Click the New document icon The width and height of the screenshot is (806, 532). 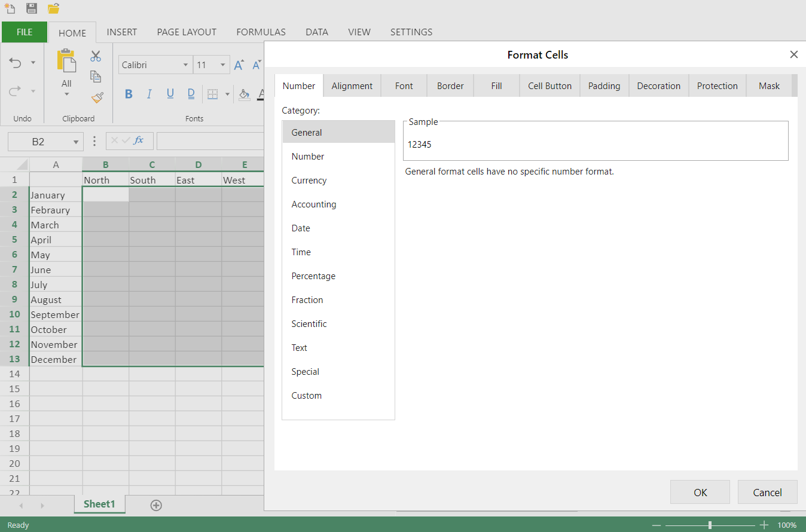10,8
